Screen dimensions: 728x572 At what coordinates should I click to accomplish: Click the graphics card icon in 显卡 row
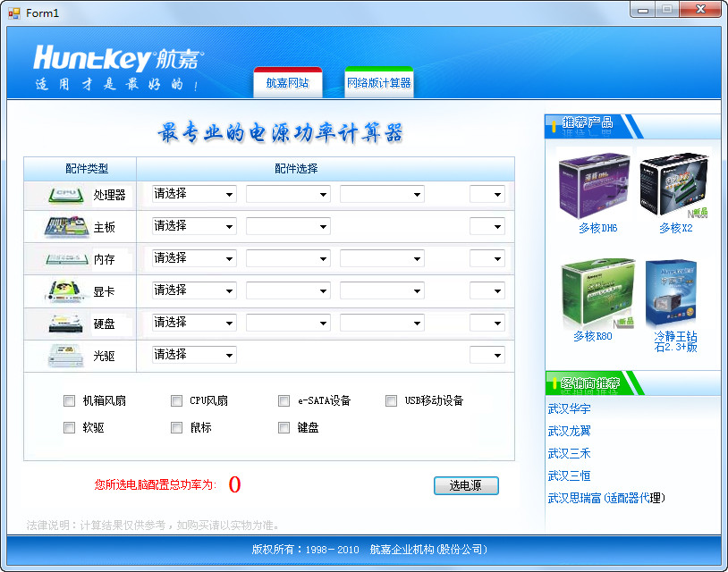(64, 291)
